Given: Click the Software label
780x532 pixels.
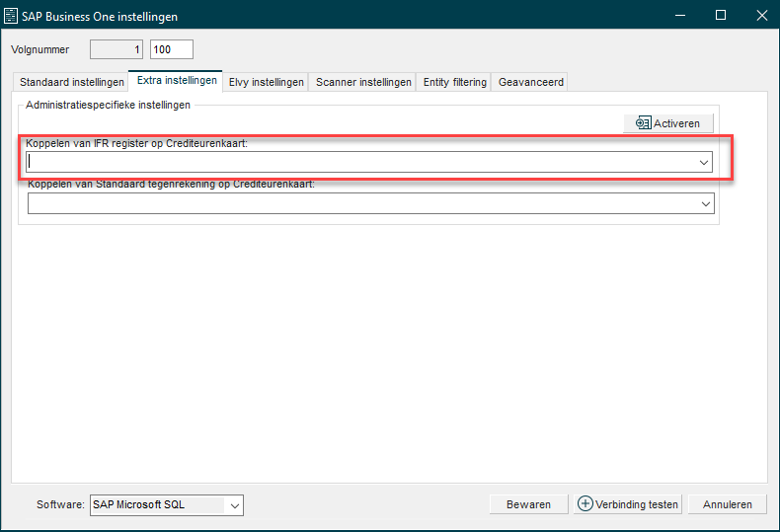Looking at the screenshot, I should point(60,504).
